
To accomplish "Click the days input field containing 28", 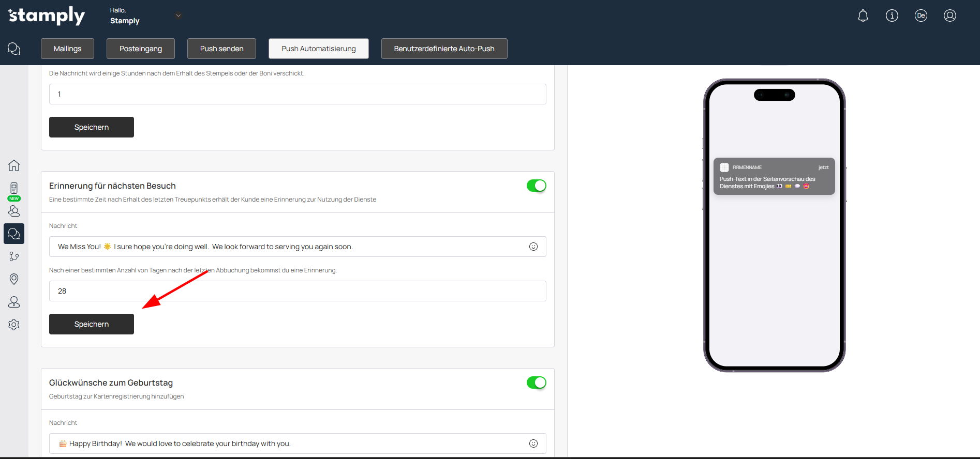I will coord(298,291).
